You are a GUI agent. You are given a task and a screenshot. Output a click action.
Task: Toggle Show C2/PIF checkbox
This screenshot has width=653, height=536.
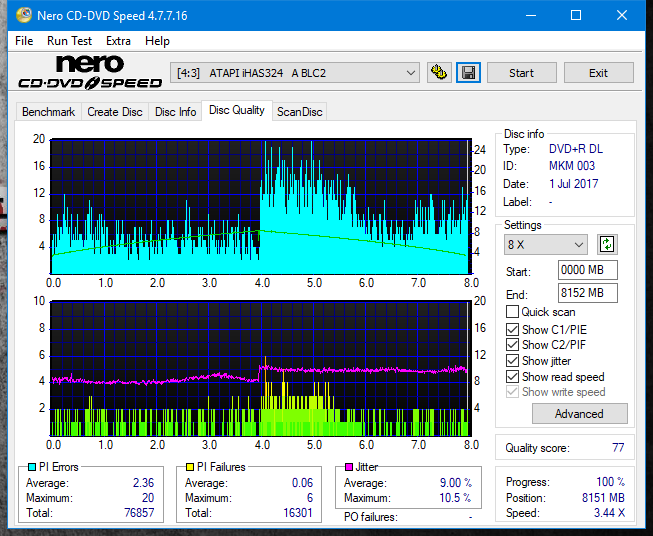point(512,345)
